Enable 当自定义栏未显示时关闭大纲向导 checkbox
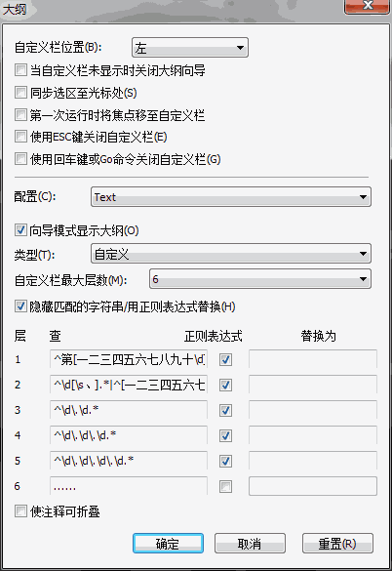392x571 pixels. 20,70
